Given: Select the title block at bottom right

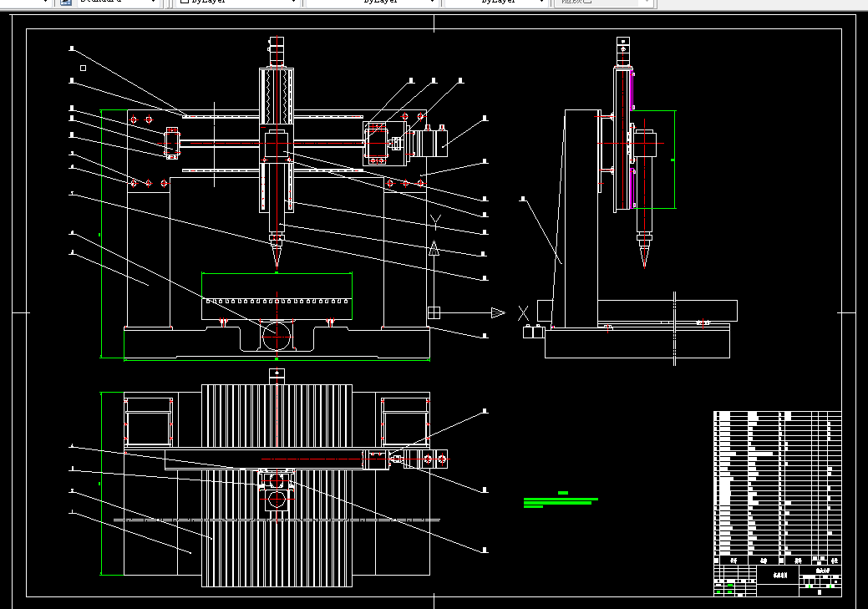Looking at the screenshot, I should tap(777, 581).
